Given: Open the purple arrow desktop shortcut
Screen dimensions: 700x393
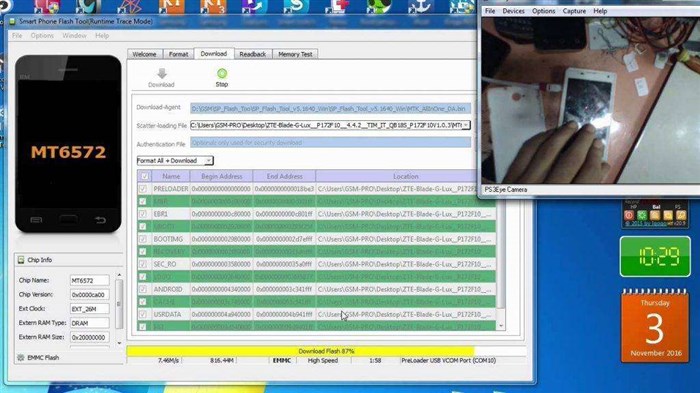Looking at the screenshot, I should pos(254,7).
